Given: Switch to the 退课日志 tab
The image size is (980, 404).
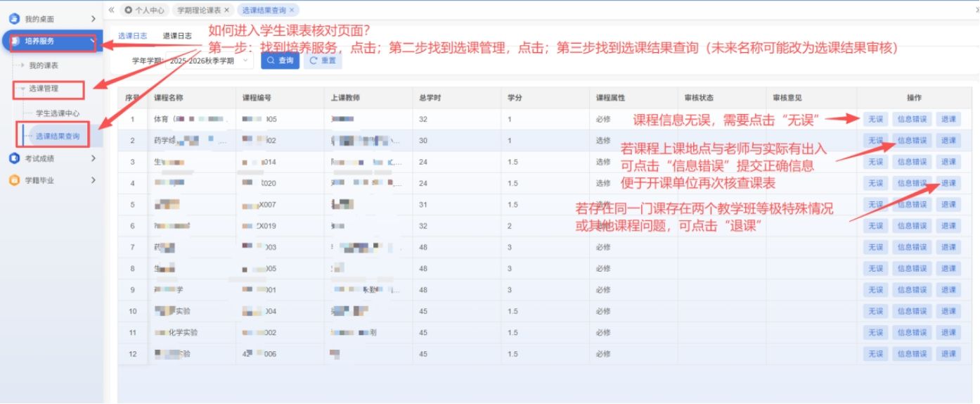Looking at the screenshot, I should click(177, 36).
